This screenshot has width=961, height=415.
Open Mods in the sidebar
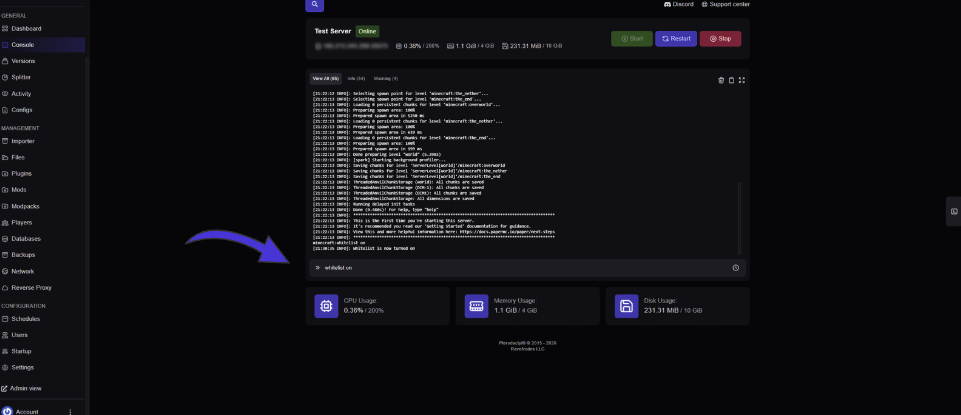(15, 190)
